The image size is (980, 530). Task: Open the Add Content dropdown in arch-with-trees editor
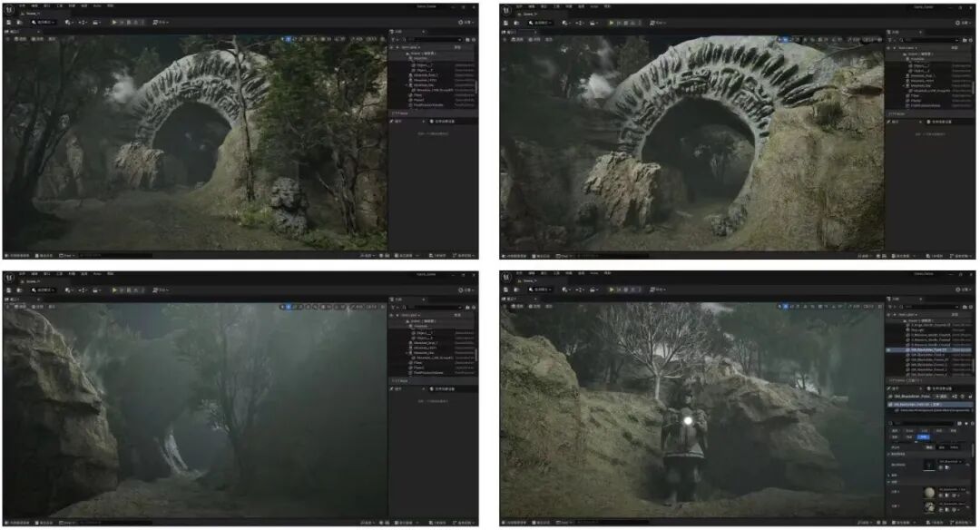click(x=69, y=23)
